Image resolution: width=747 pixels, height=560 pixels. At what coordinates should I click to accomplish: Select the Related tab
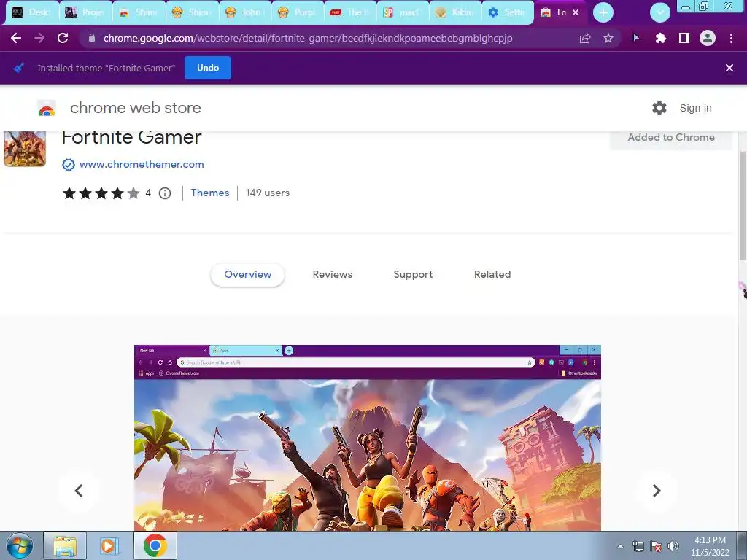[x=492, y=275]
